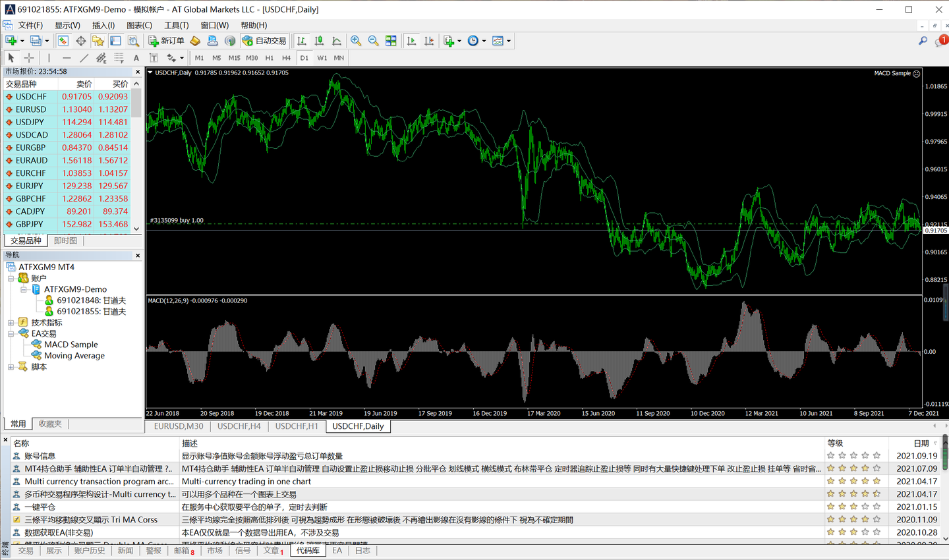
Task: Close the Navigator panel
Action: [x=138, y=255]
